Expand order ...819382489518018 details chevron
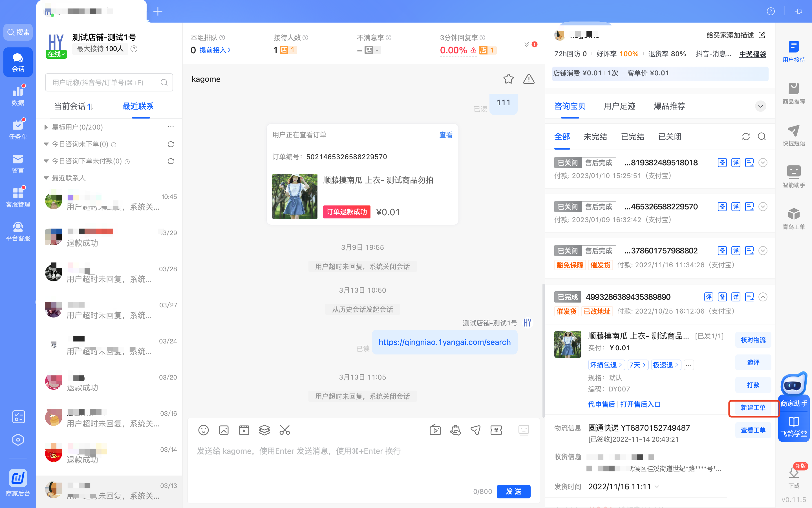This screenshot has height=508, width=812. (x=763, y=163)
